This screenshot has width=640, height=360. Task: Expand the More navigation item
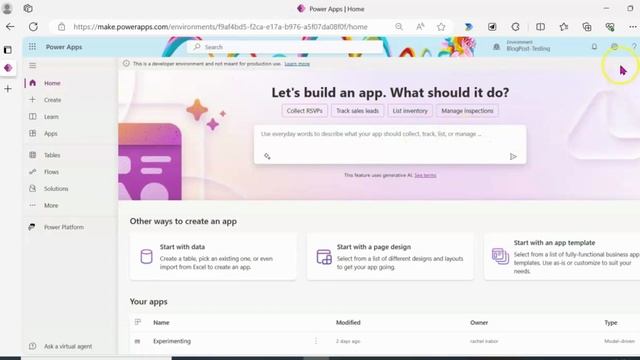(x=51, y=205)
